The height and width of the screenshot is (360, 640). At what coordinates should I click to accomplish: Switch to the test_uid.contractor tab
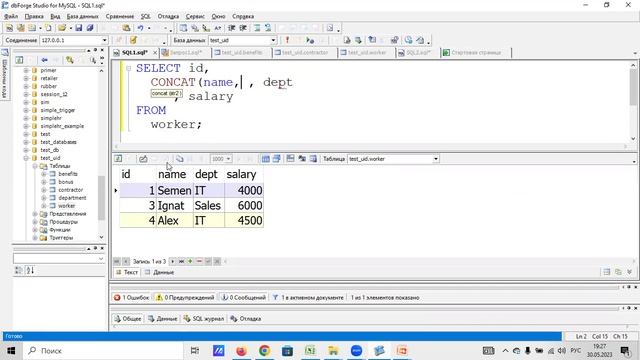coord(304,53)
